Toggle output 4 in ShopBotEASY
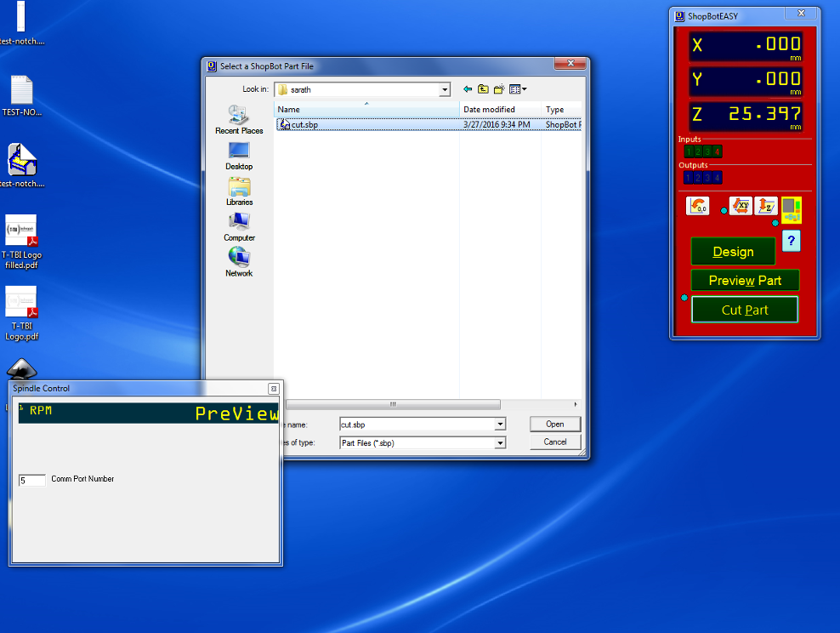The image size is (840, 633). [718, 178]
